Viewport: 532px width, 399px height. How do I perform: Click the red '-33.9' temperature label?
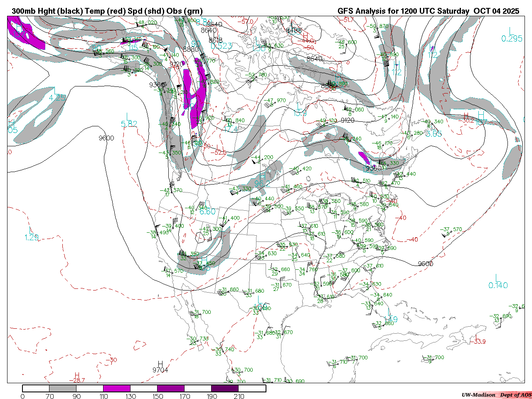pos(478,342)
